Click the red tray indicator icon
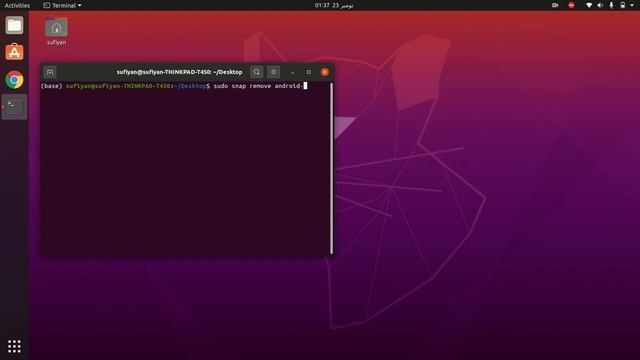The height and width of the screenshot is (360, 640). coord(571,5)
